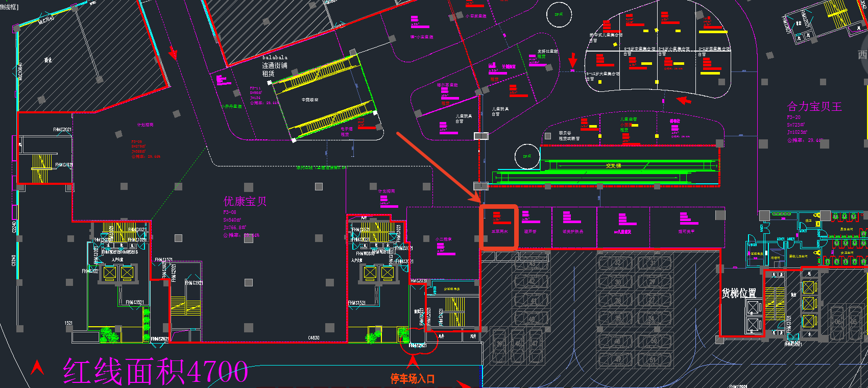The width and height of the screenshot is (868, 388).
Task: Select the 红线面积4700 annotation text
Action: 155,371
